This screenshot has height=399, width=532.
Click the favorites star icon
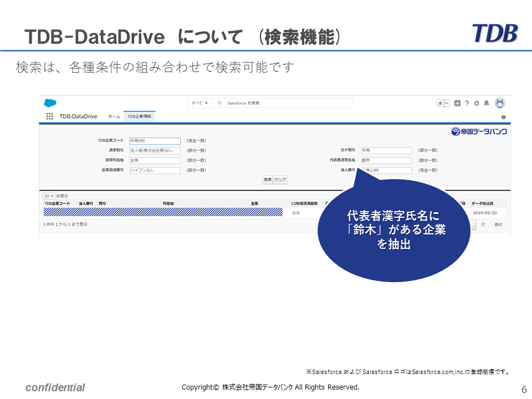[440, 103]
